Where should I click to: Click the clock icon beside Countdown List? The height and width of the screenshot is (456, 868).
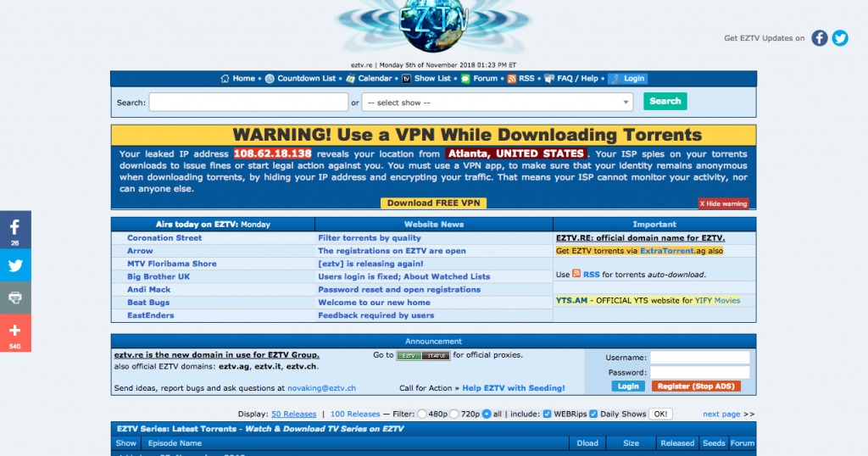click(x=270, y=79)
